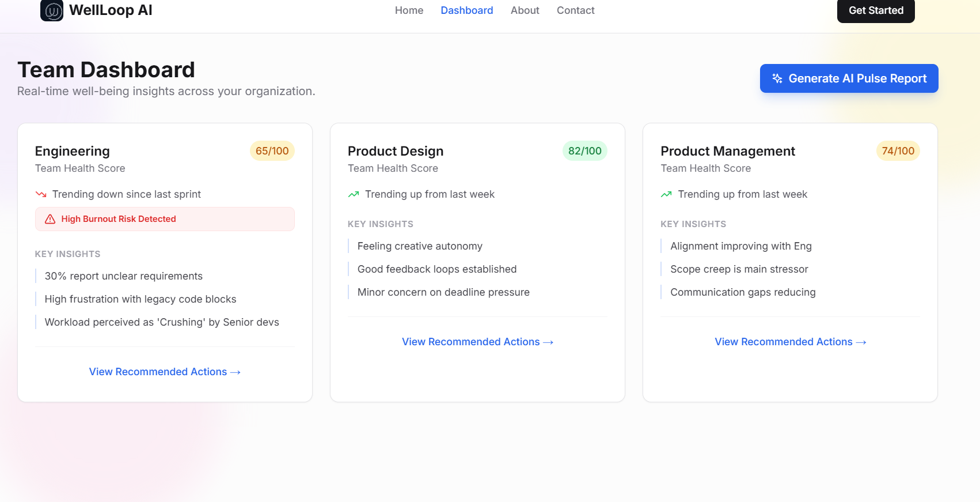Select the Dashboard navigation item

click(x=467, y=10)
